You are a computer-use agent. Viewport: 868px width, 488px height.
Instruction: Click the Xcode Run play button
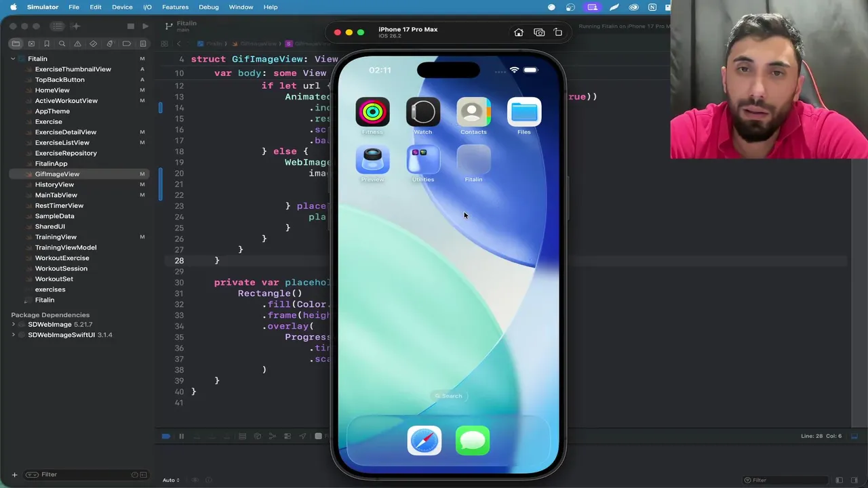coord(145,26)
